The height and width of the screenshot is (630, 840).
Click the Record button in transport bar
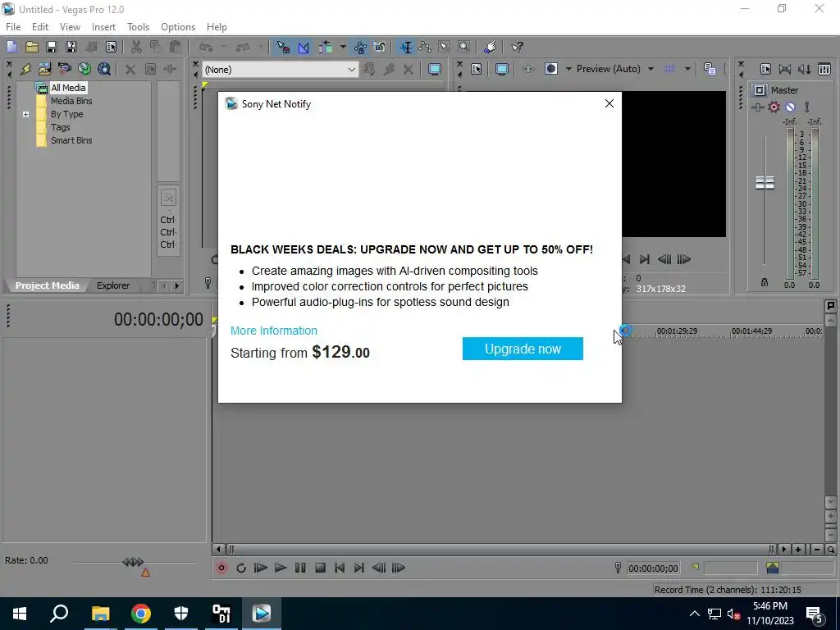(221, 568)
